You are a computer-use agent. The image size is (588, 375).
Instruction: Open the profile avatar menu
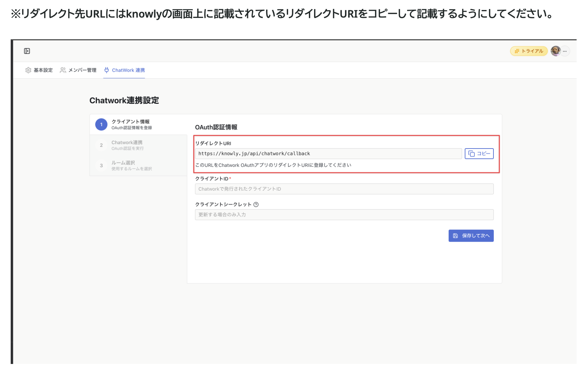pos(556,51)
